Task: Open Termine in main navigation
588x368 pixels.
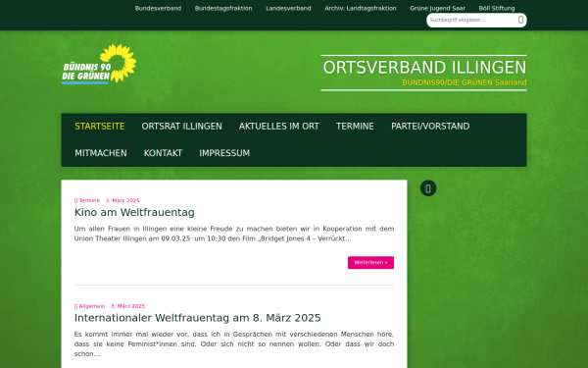Action: (355, 127)
